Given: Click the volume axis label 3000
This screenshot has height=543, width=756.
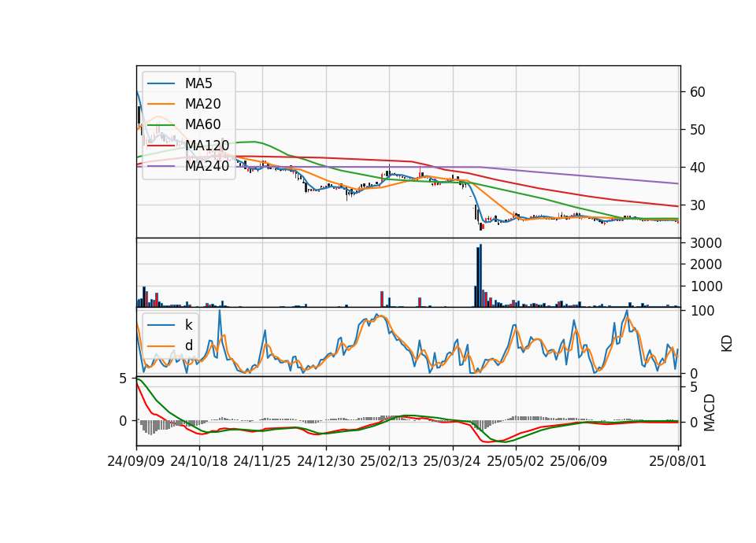Looking at the screenshot, I should (x=706, y=243).
